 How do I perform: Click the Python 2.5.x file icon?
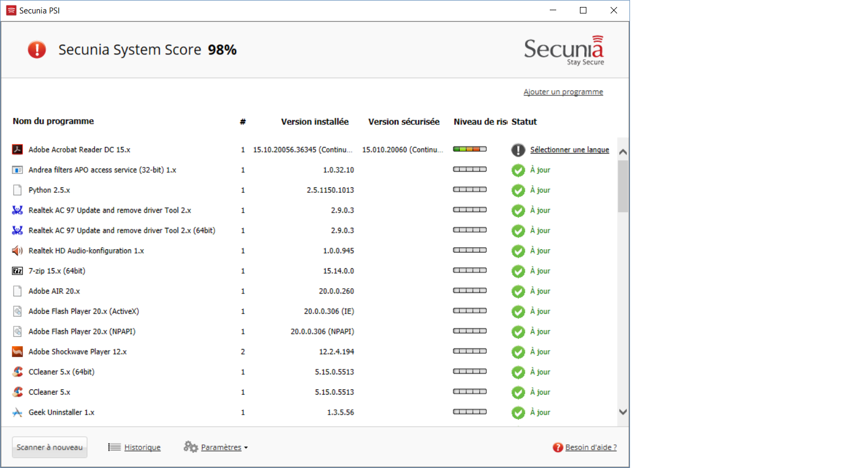17,190
